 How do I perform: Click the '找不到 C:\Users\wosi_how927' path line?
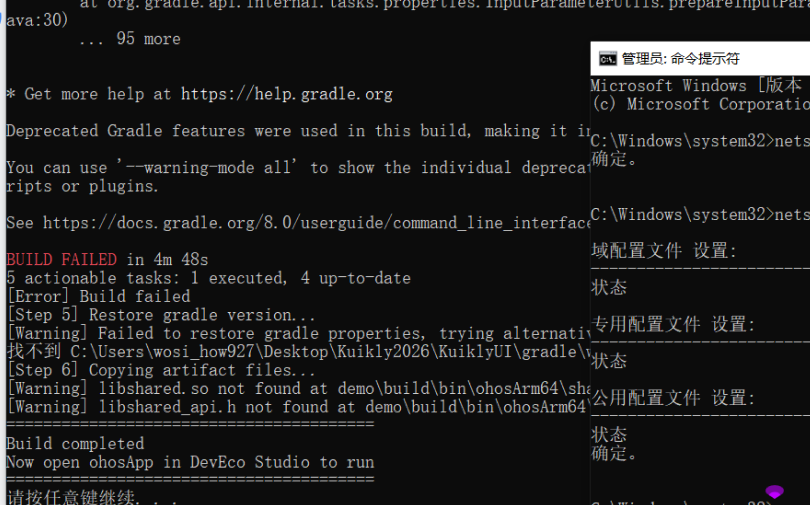[298, 352]
